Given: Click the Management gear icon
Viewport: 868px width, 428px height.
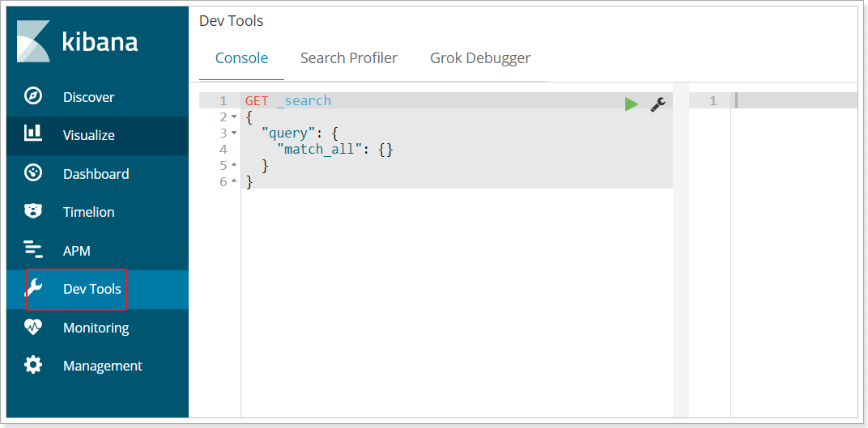Looking at the screenshot, I should tap(33, 366).
